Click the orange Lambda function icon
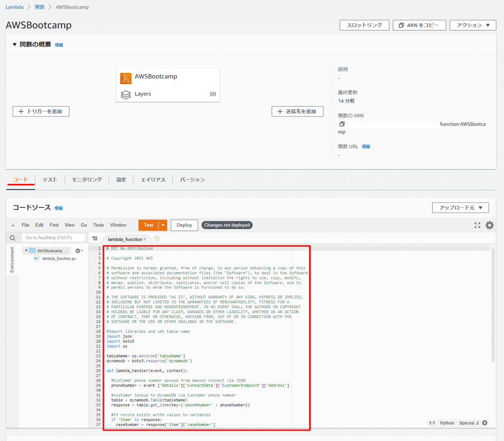This screenshot has width=504, height=441. pos(126,78)
